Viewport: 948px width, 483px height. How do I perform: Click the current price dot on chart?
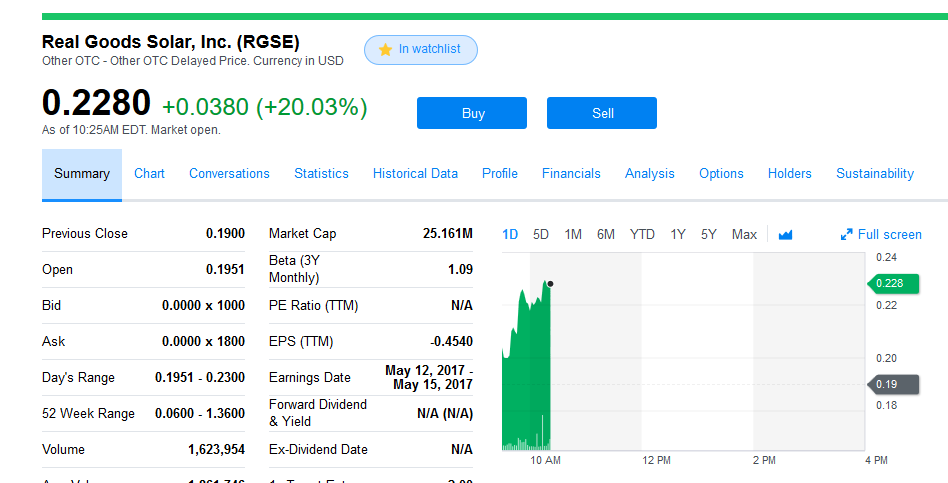[550, 284]
